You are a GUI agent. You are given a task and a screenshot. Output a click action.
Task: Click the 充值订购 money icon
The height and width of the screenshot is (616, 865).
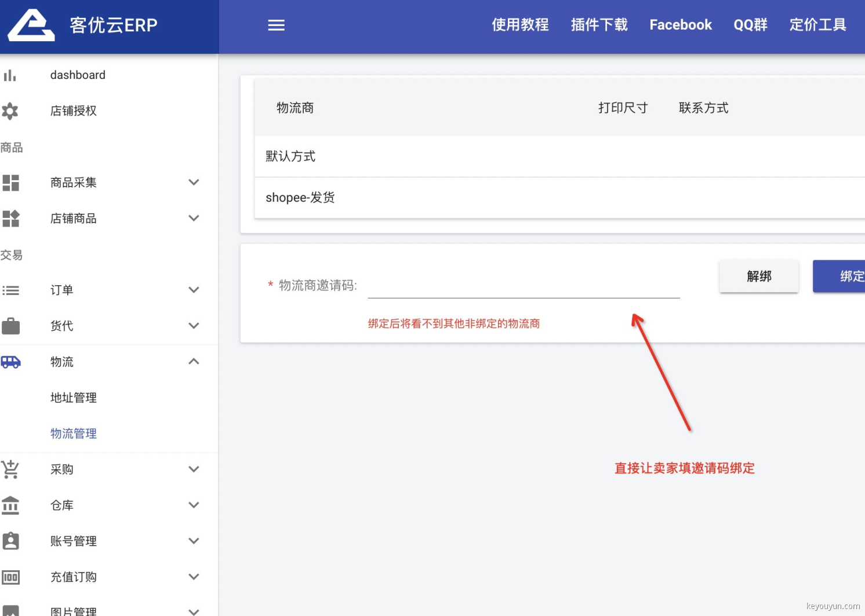point(10,577)
